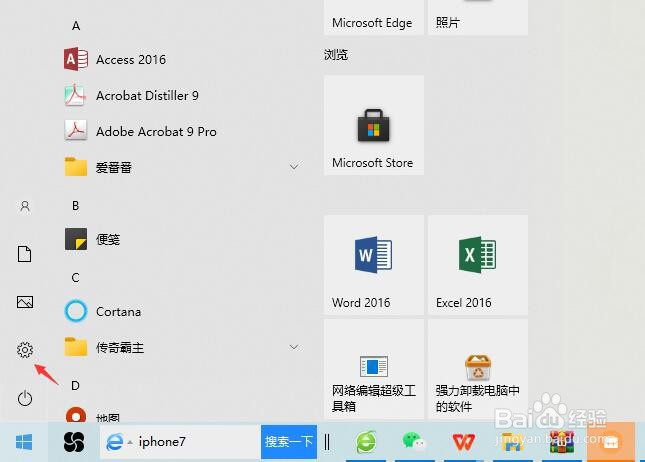Screen dimensions: 645x462
Task: Open WeChat from the taskbar
Action: coord(414,441)
